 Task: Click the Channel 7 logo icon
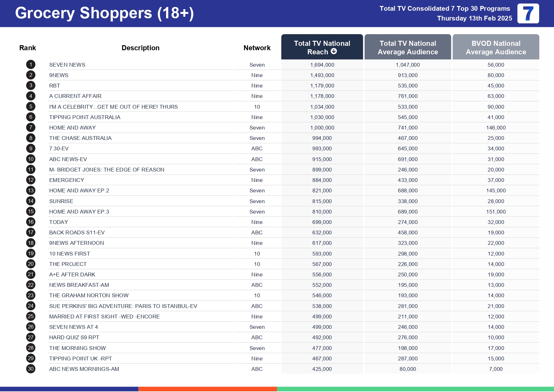click(x=528, y=14)
